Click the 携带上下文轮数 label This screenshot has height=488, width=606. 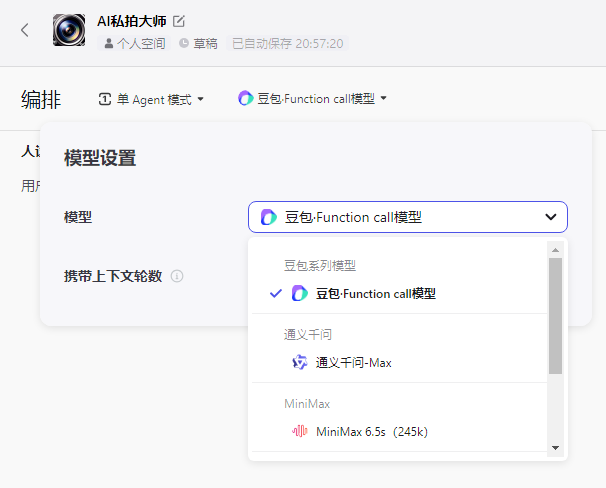tap(113, 276)
